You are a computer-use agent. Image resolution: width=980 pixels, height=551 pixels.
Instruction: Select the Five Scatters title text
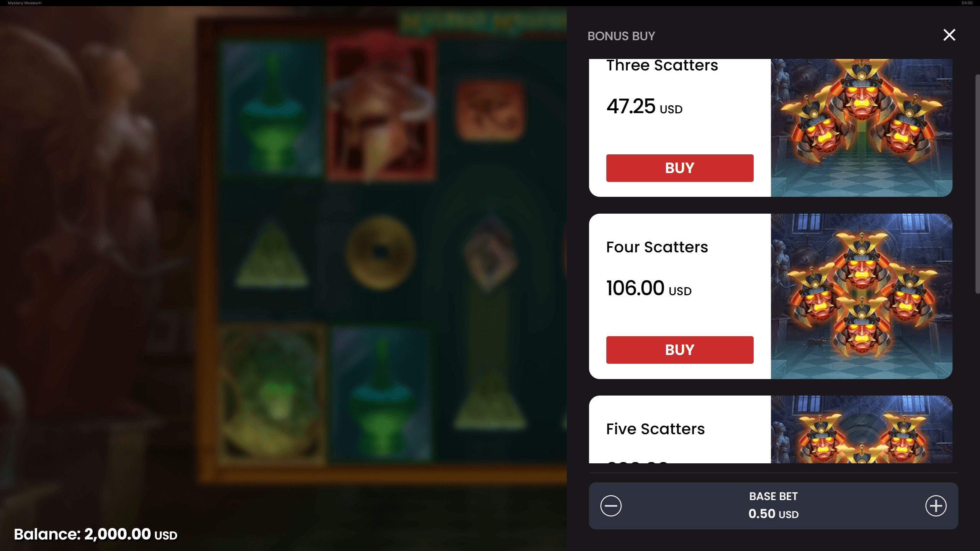point(655,429)
